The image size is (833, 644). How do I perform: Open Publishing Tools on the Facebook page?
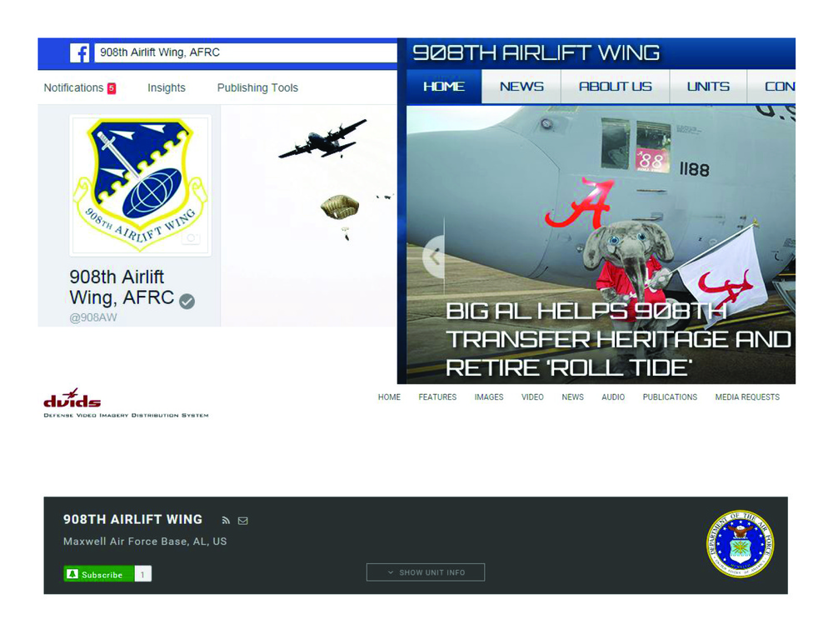click(257, 87)
